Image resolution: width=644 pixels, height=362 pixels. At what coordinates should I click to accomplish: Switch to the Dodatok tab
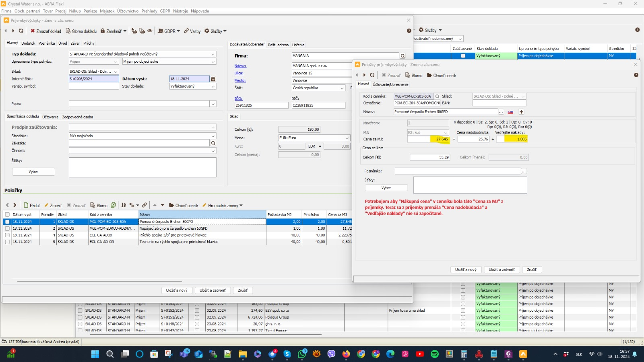(28, 43)
